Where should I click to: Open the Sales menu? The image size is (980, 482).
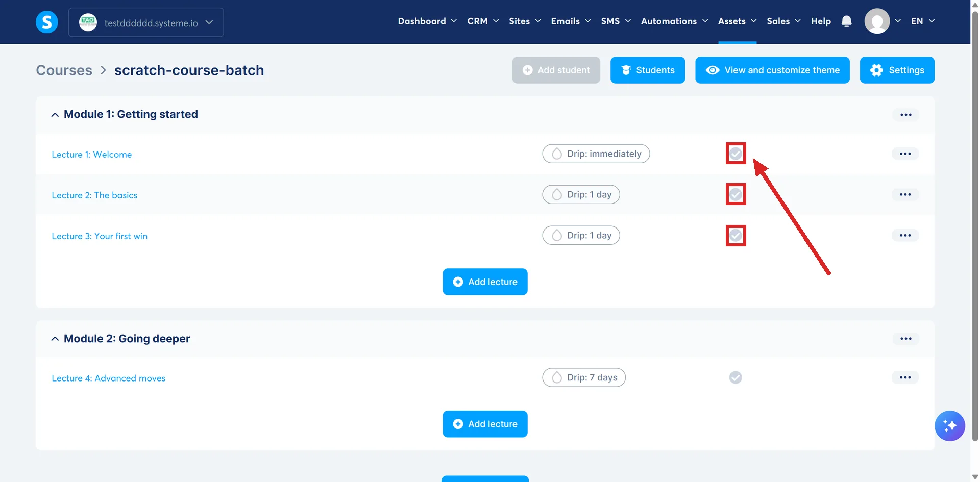[x=783, y=21]
